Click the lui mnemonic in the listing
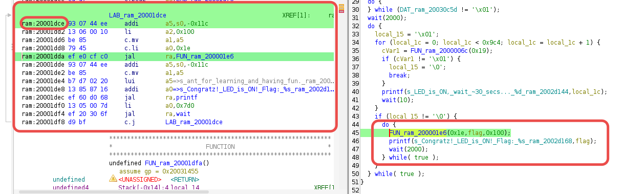Screen dimensions: 644x194 point(130,81)
